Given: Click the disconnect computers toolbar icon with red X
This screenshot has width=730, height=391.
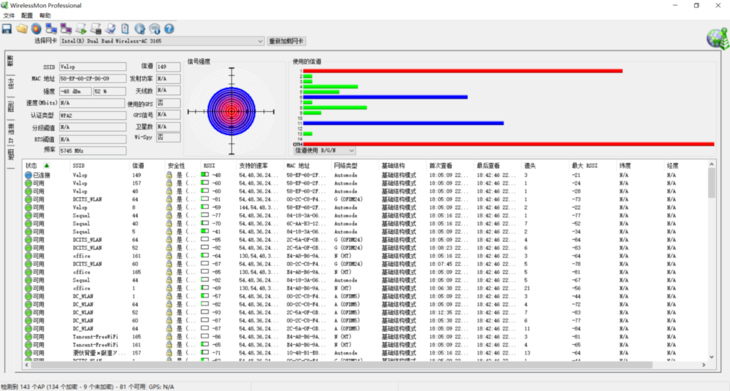Looking at the screenshot, I should pyautogui.click(x=66, y=29).
